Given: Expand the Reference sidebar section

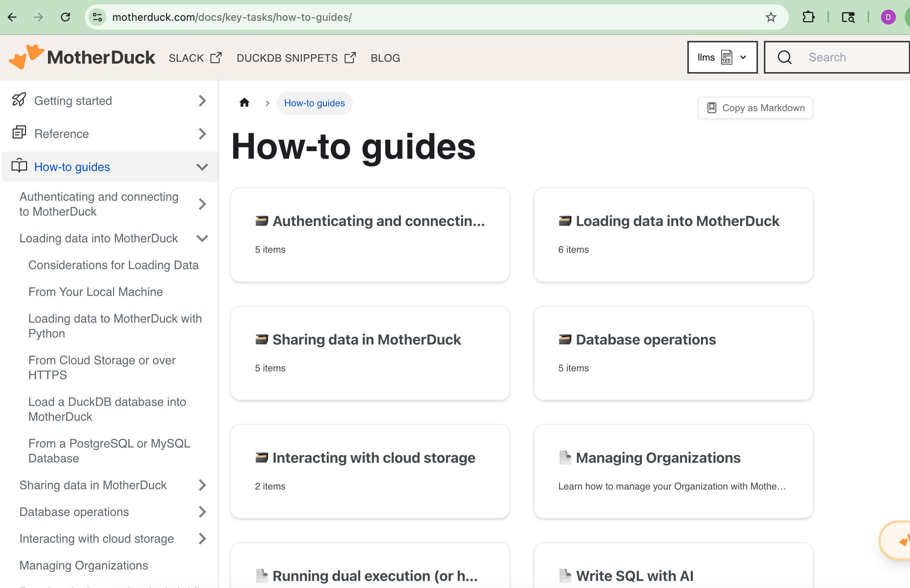Looking at the screenshot, I should pyautogui.click(x=202, y=134).
